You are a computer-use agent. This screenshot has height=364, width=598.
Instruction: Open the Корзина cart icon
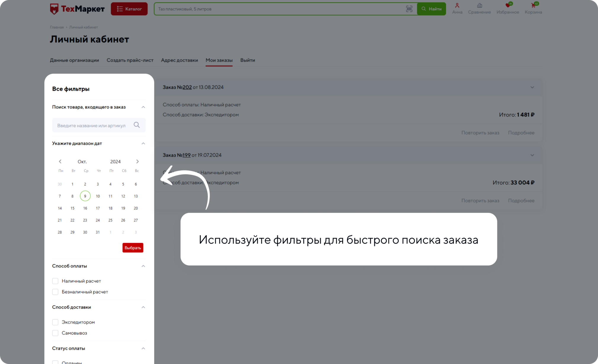pyautogui.click(x=533, y=8)
